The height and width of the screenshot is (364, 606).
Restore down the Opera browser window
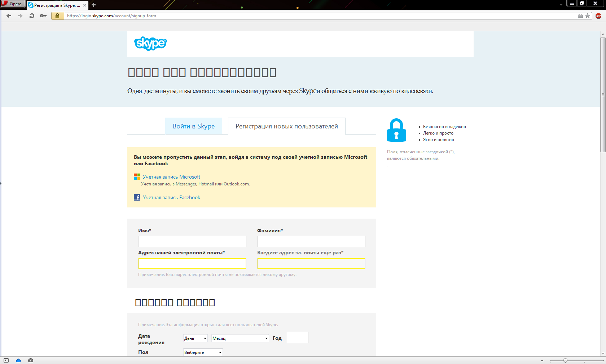click(x=582, y=4)
